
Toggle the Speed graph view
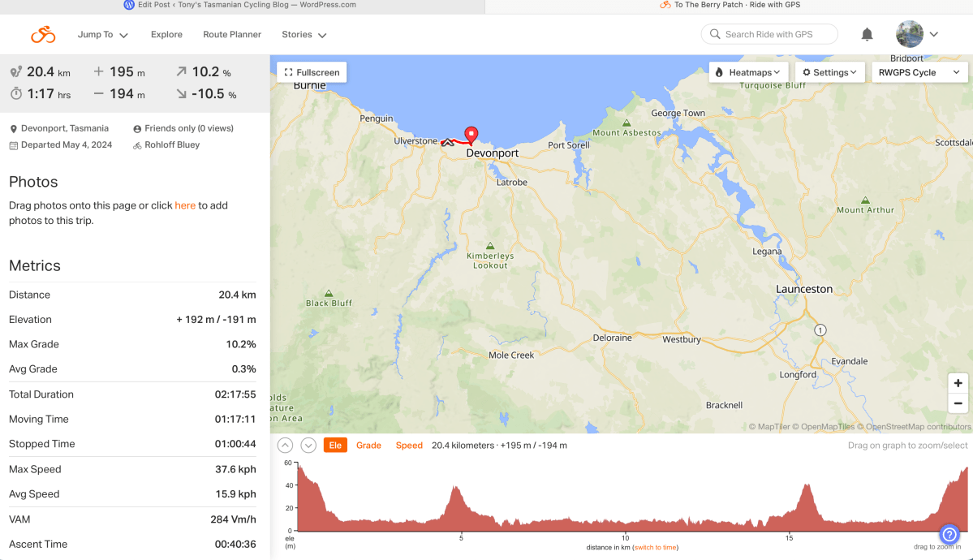click(409, 446)
